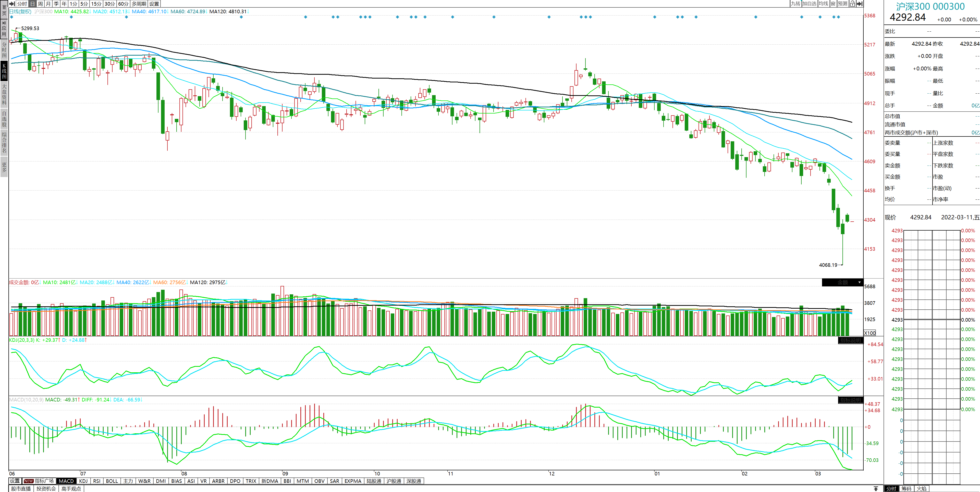Open 自选股 in the left sidebar
980x492 pixels.
point(4,119)
